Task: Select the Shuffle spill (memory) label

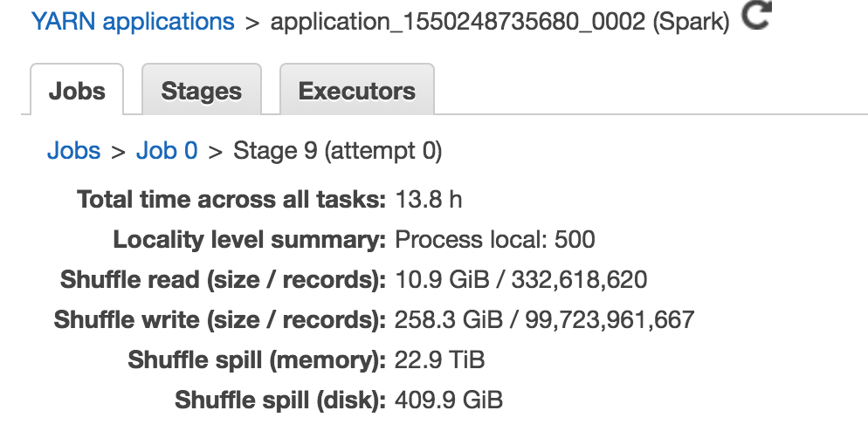Action: coord(257,360)
